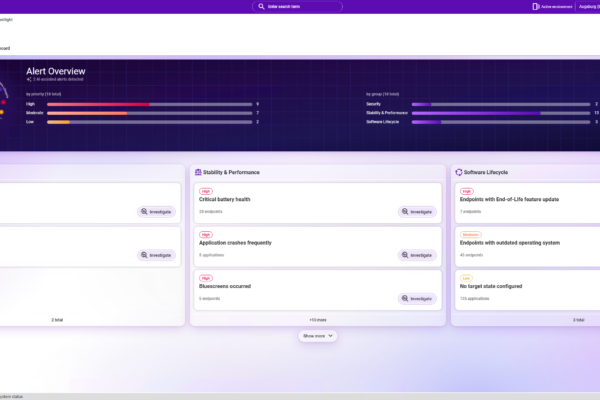600x400 pixels.
Task: Click the Moderate priority progress bar
Action: click(x=150, y=113)
